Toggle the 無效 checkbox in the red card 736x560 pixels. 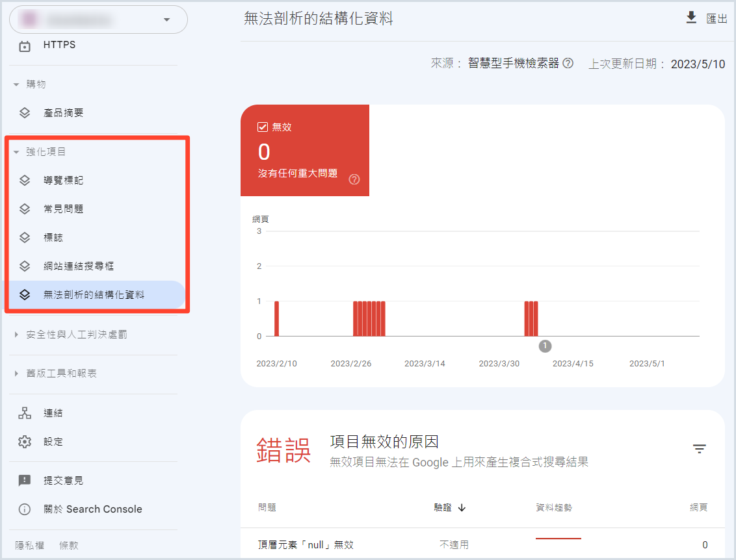coord(263,127)
